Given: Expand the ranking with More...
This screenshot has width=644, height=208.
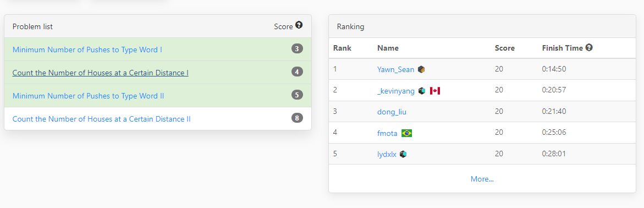Looking at the screenshot, I should coord(482,179).
